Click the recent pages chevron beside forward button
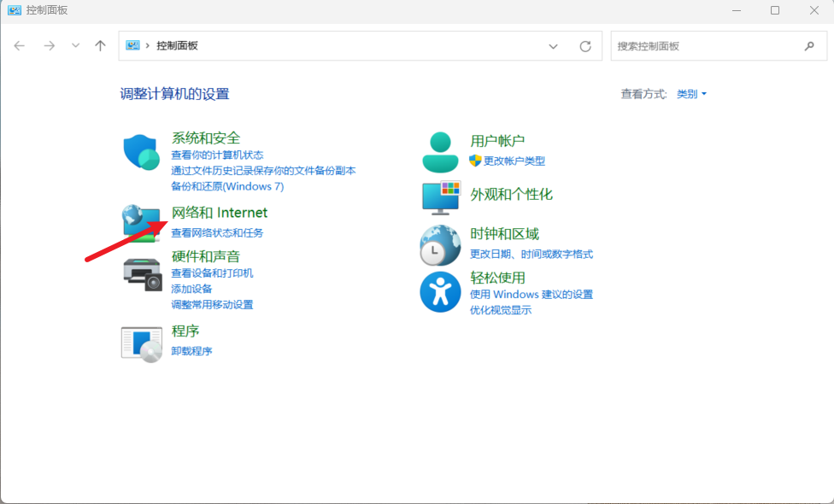Screen dimensions: 834x504 pos(75,46)
